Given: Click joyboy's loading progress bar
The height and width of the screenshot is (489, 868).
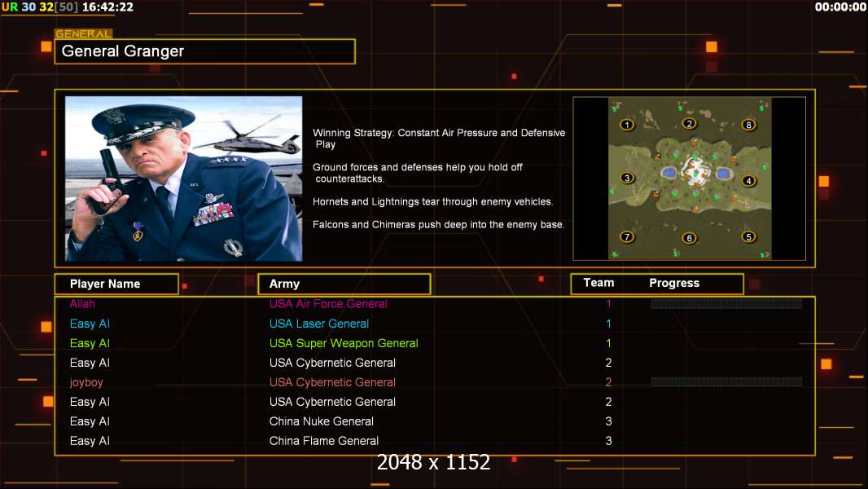Looking at the screenshot, I should (x=726, y=382).
